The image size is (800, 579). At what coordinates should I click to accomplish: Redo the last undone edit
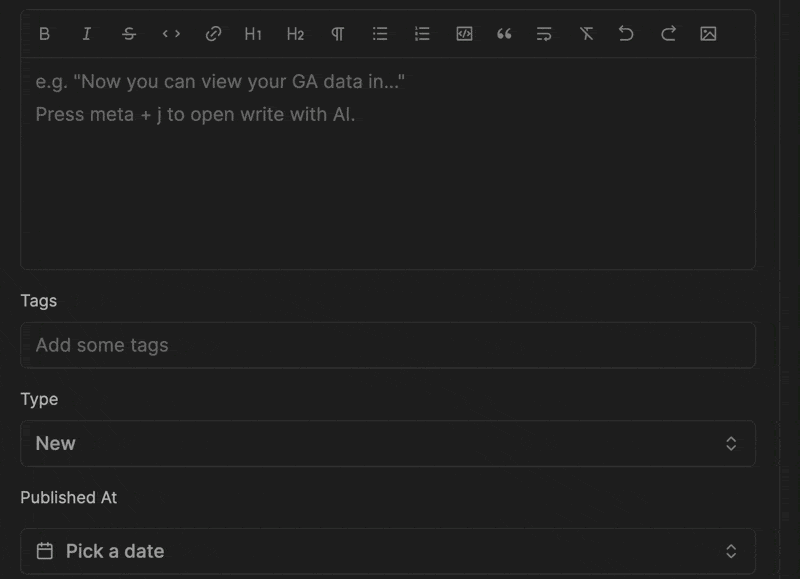[668, 34]
